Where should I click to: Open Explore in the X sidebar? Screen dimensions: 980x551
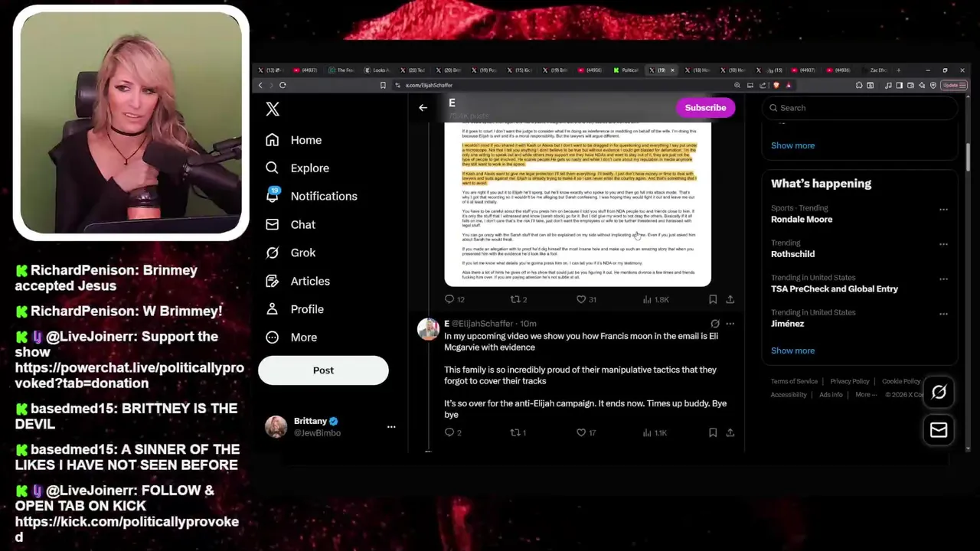click(x=297, y=168)
